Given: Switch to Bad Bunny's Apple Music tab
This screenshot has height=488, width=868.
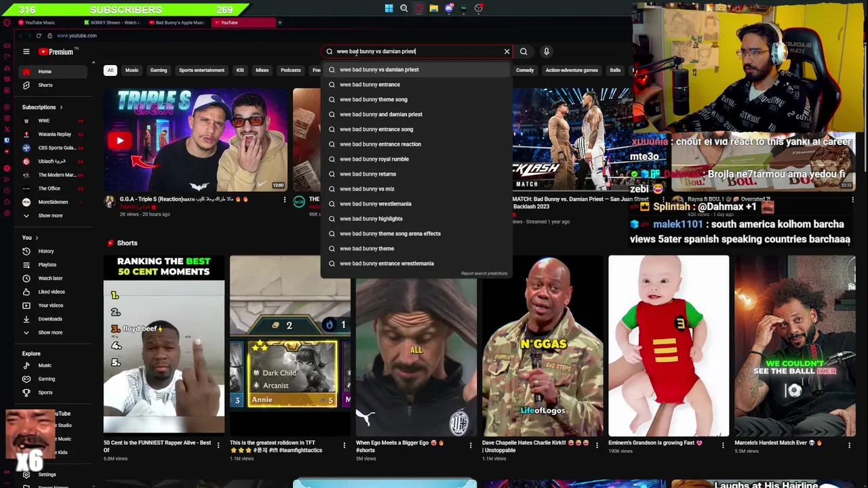Looking at the screenshot, I should click(x=178, y=22).
